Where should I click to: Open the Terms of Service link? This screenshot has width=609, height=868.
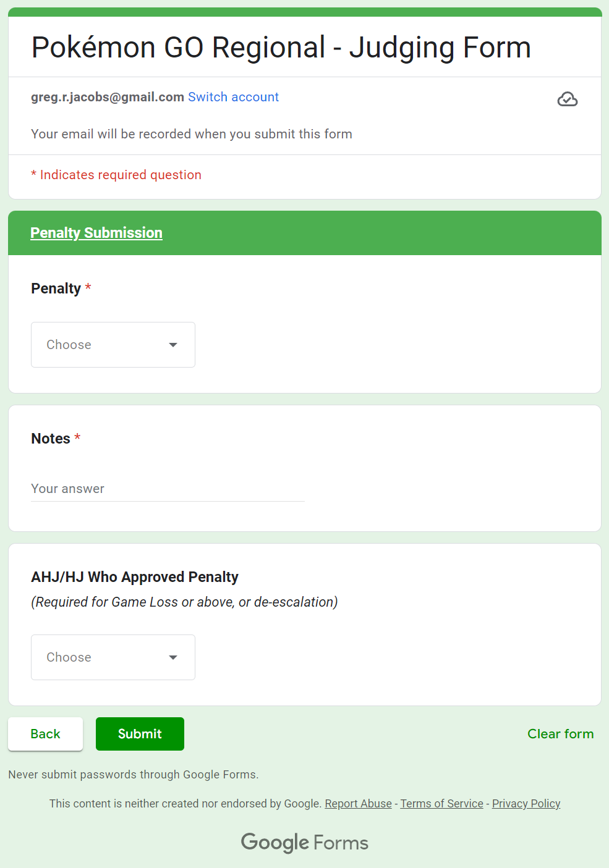441,804
